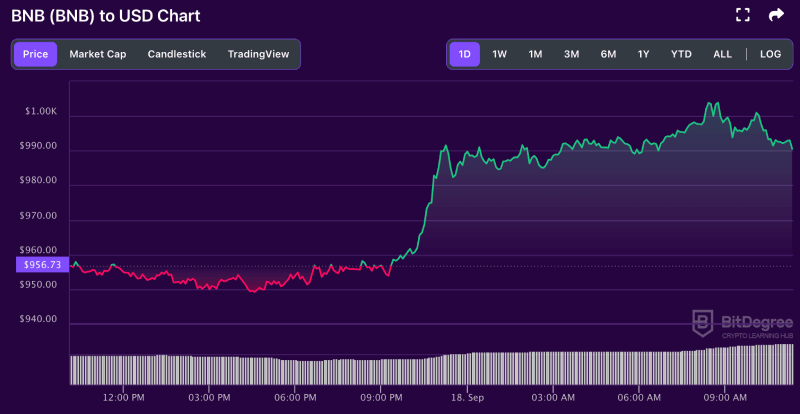Click the $990.00 axis label

pyautogui.click(x=38, y=146)
